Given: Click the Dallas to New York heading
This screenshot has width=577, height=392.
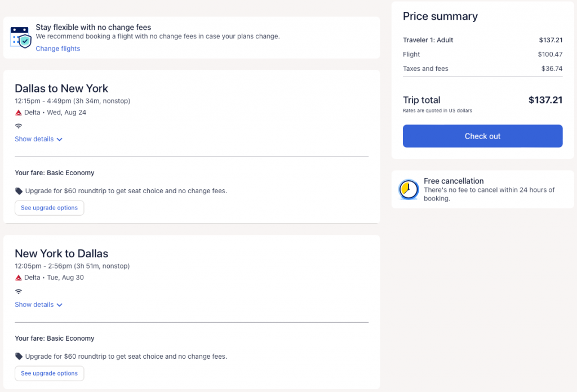Looking at the screenshot, I should click(x=61, y=88).
